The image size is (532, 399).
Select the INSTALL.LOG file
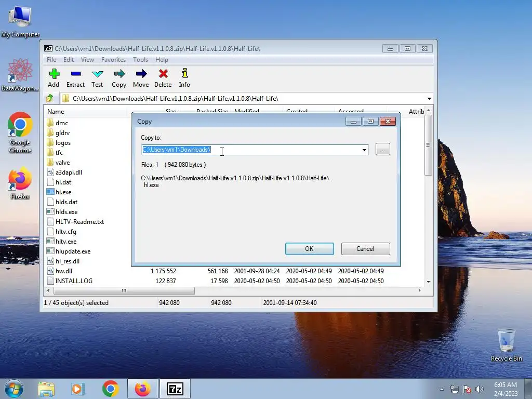click(69, 281)
